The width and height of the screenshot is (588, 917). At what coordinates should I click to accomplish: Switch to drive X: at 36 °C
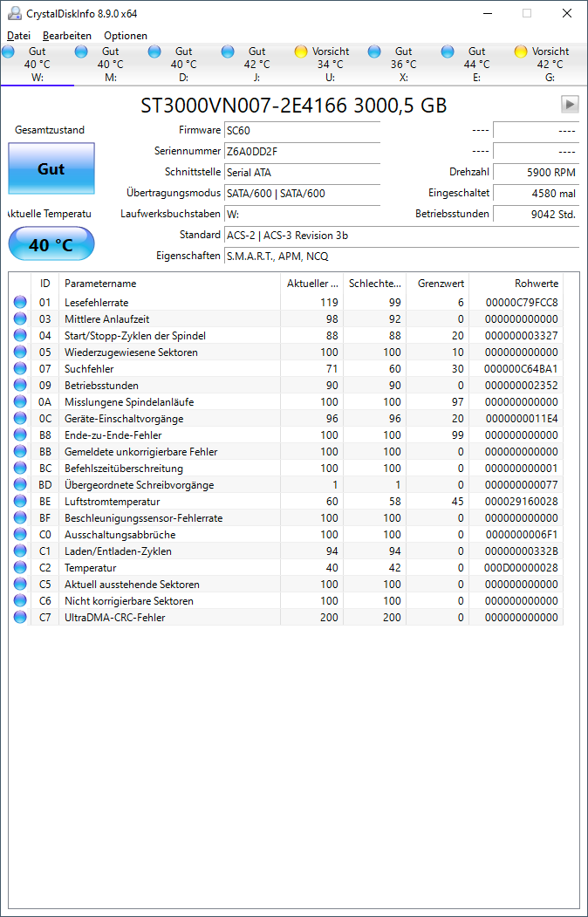(x=403, y=65)
